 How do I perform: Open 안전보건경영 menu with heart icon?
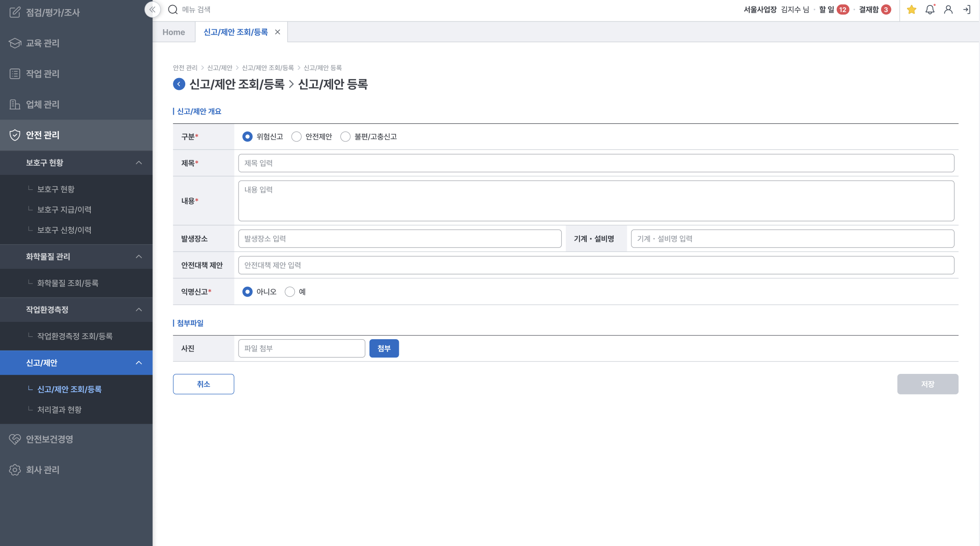point(49,439)
